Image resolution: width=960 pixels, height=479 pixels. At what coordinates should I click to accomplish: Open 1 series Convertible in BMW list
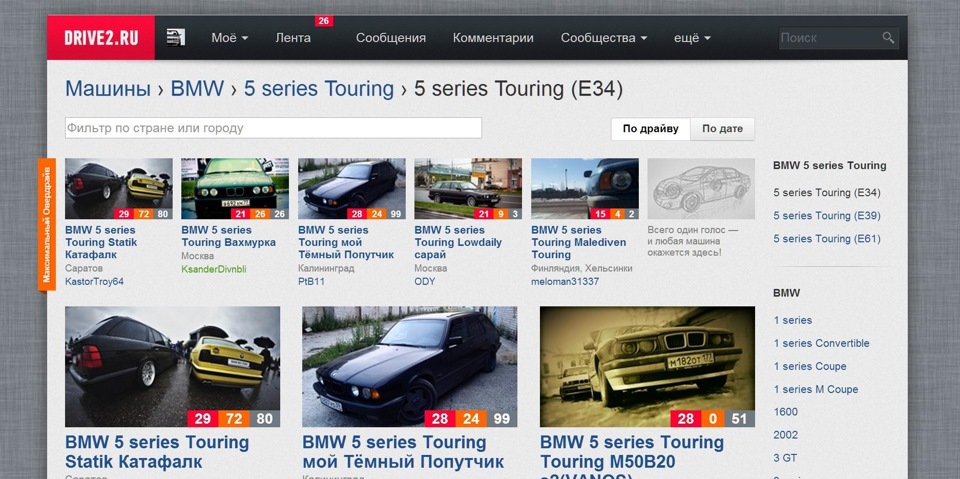coord(821,343)
